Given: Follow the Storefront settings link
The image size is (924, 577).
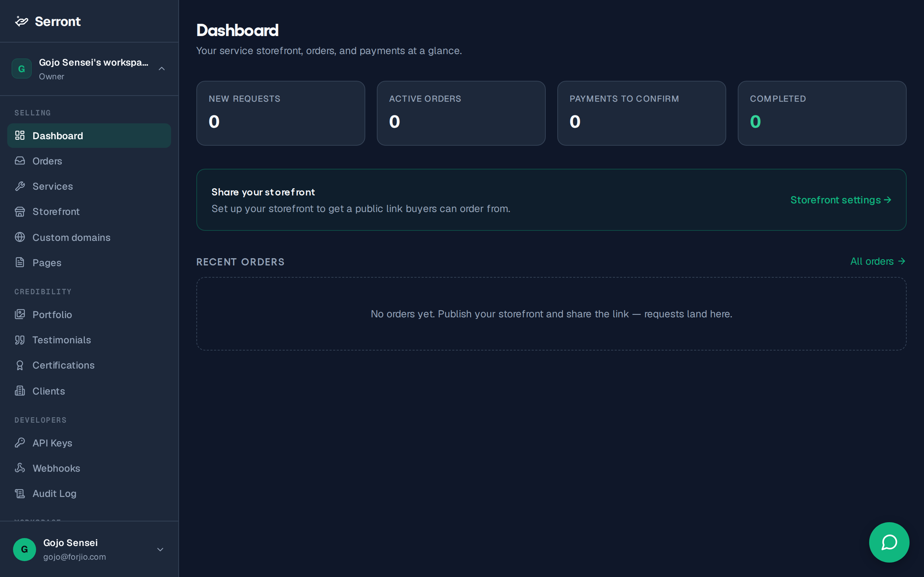Looking at the screenshot, I should [x=841, y=200].
